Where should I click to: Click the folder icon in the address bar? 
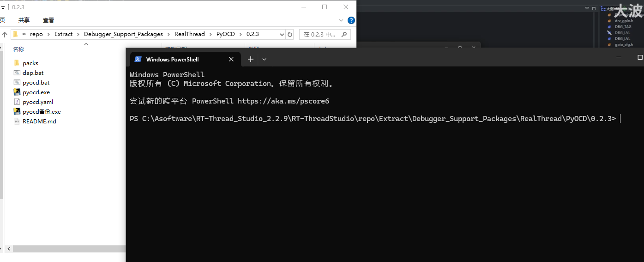click(x=15, y=34)
